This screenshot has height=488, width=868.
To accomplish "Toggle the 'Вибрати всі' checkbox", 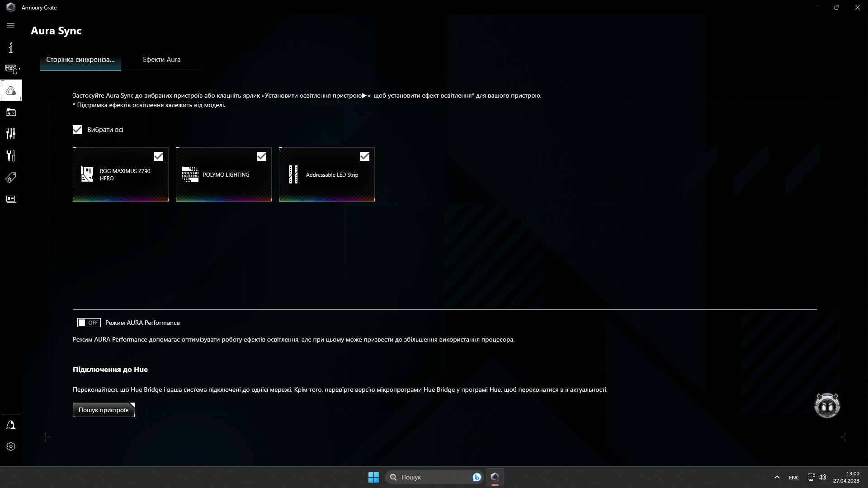I will (77, 130).
